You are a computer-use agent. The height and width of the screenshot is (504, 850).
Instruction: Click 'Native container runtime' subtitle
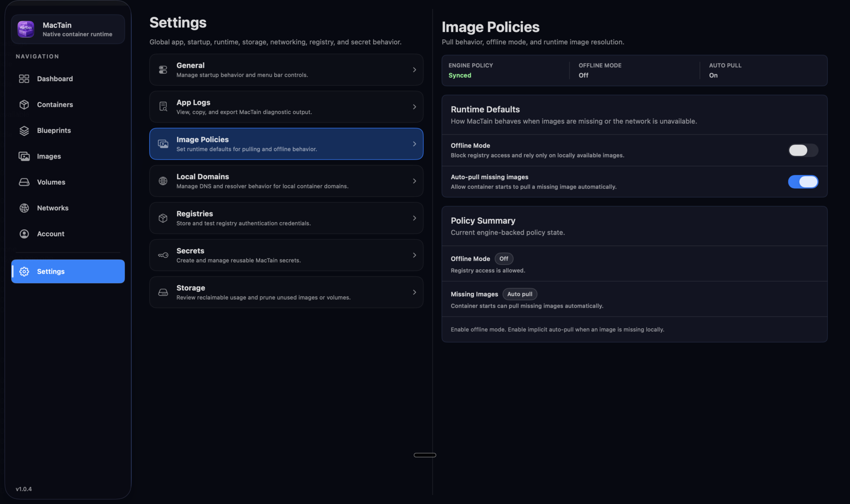77,34
